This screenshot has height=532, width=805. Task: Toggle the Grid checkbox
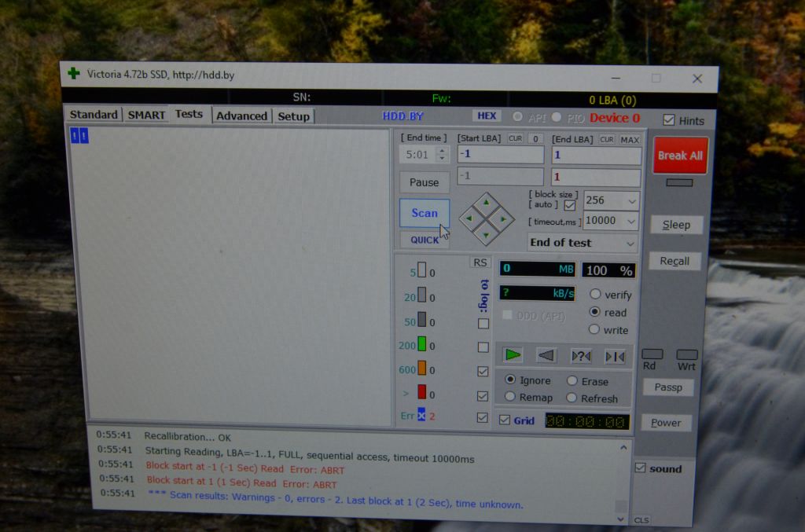click(505, 420)
